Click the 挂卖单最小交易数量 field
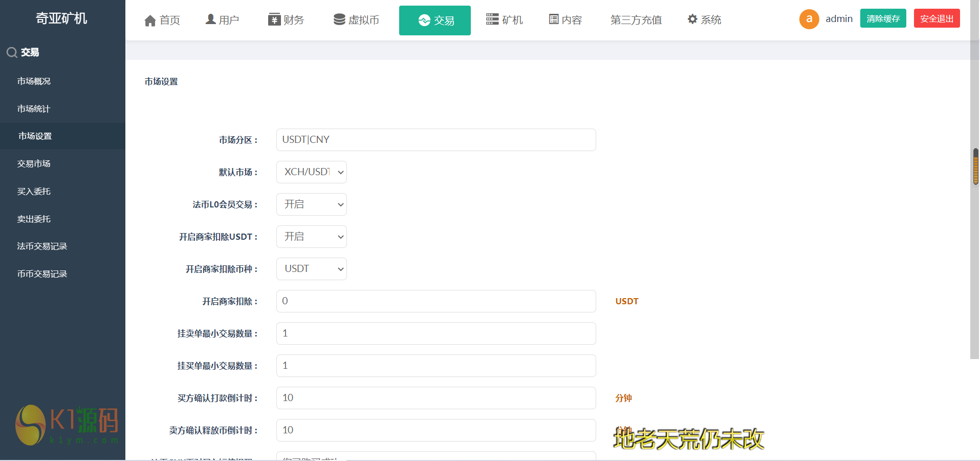Screen dimensions: 980x461 (x=436, y=333)
